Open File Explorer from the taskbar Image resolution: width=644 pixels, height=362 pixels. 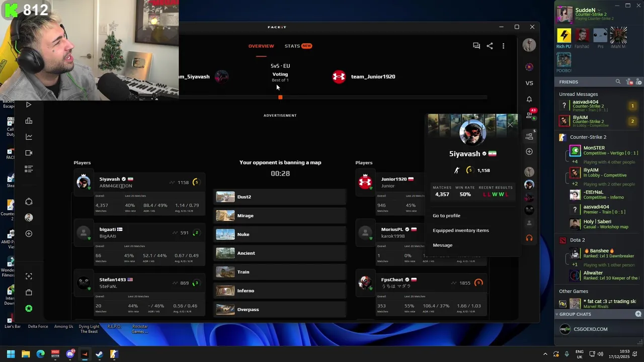[x=26, y=354]
